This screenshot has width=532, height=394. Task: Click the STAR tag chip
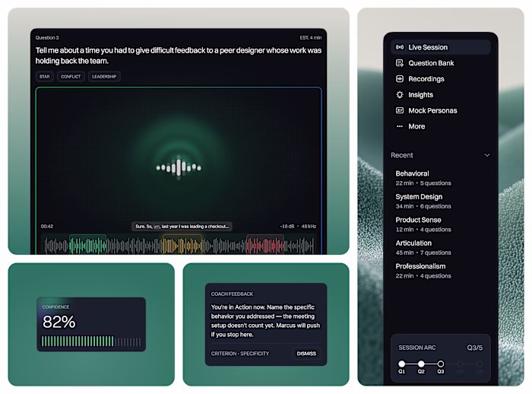coord(44,76)
